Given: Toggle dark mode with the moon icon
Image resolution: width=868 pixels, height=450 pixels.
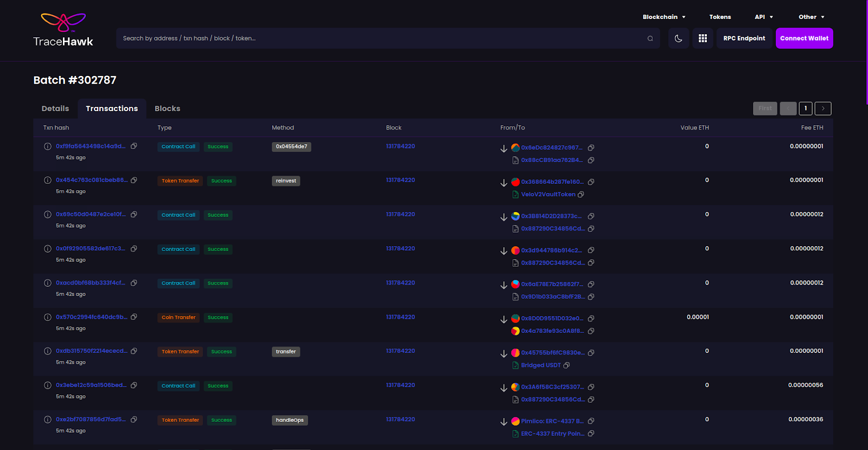Looking at the screenshot, I should click(x=678, y=38).
